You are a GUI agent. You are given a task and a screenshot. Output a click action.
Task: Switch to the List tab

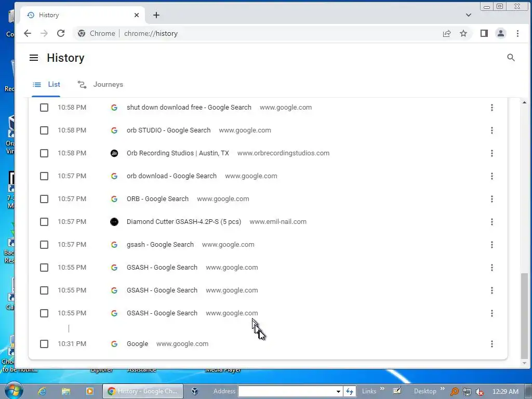pyautogui.click(x=46, y=85)
